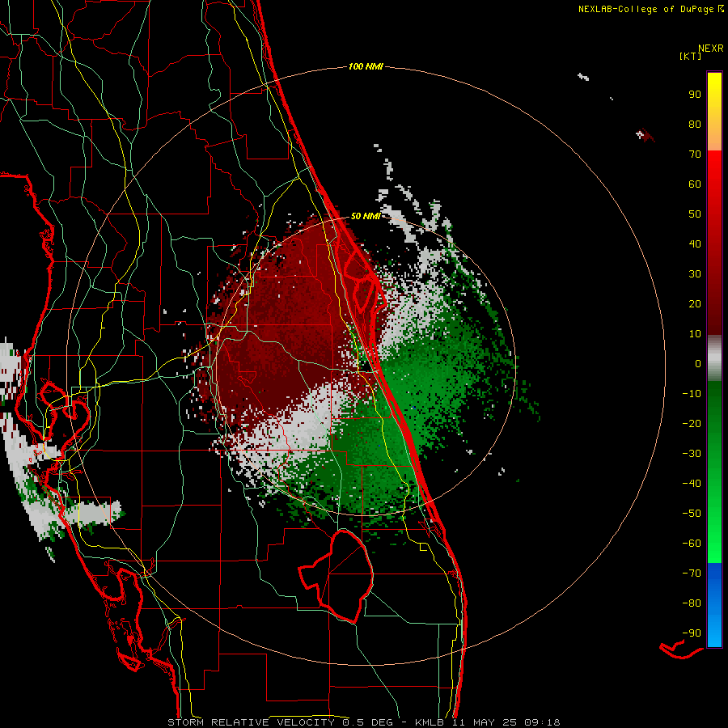728x728 pixels.
Task: Click the 40 value on the velocity scale
Action: point(695,243)
